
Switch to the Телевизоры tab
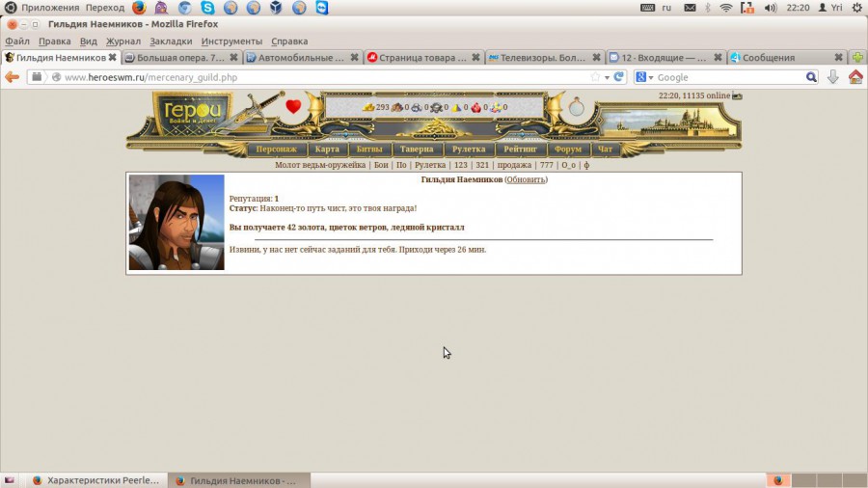click(x=544, y=58)
